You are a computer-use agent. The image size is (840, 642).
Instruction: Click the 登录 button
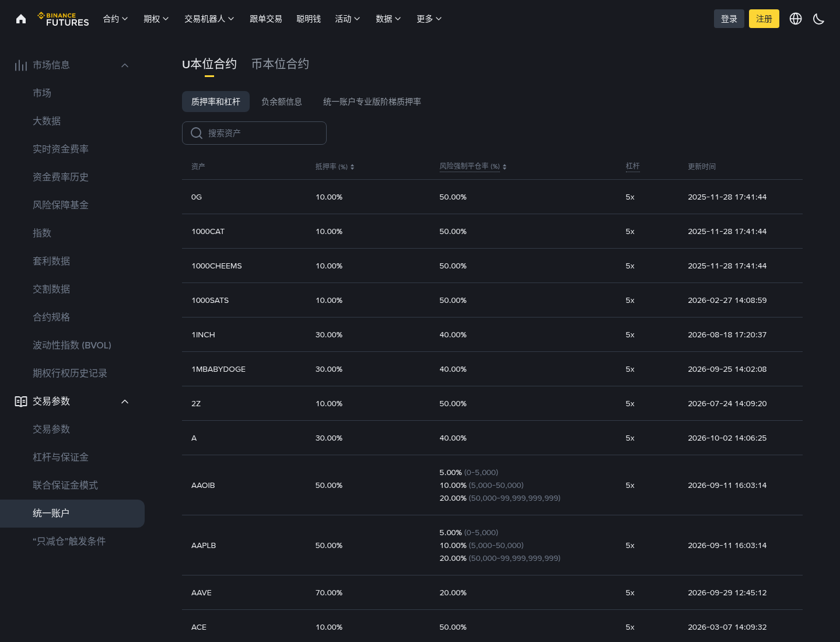[729, 19]
